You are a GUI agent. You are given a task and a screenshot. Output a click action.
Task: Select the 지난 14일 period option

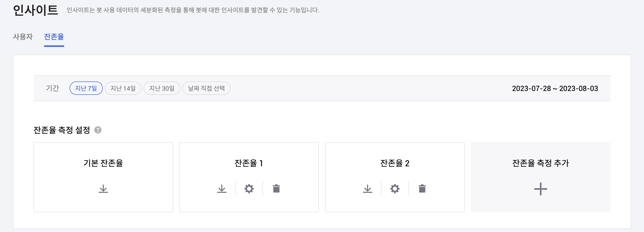point(123,88)
